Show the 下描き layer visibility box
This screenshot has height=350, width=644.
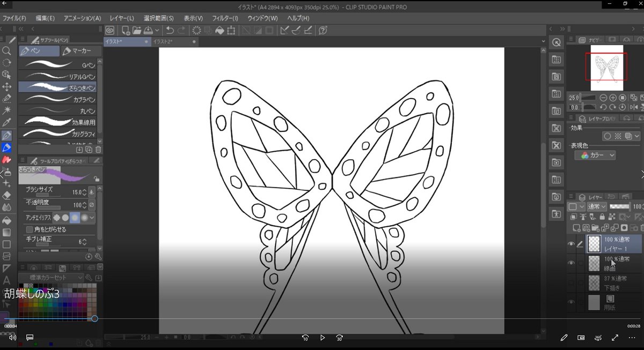571,282
